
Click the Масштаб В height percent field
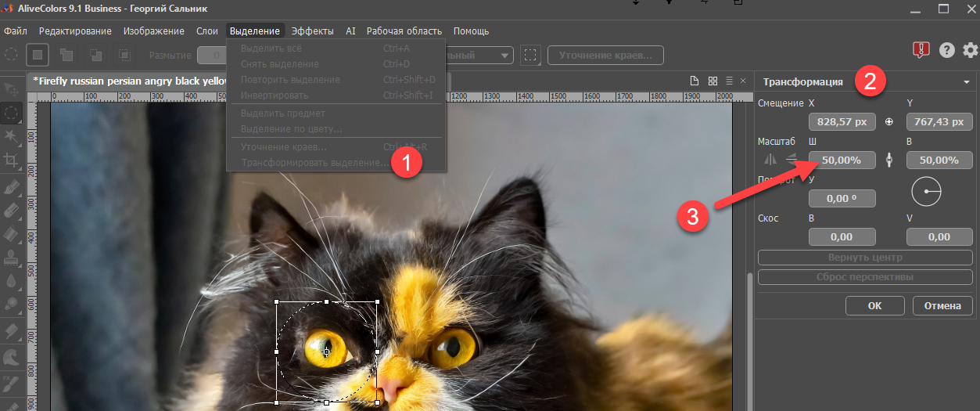[x=939, y=160]
